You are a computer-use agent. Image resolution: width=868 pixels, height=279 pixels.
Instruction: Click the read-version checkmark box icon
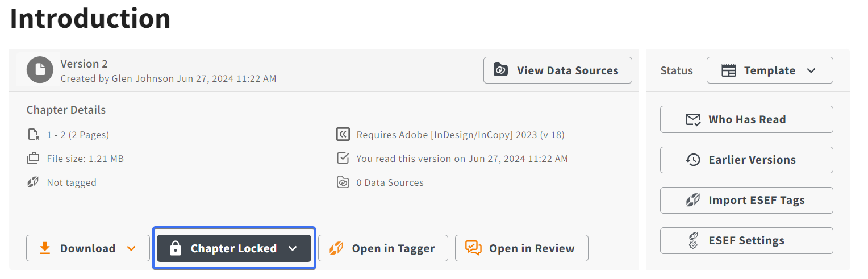343,159
